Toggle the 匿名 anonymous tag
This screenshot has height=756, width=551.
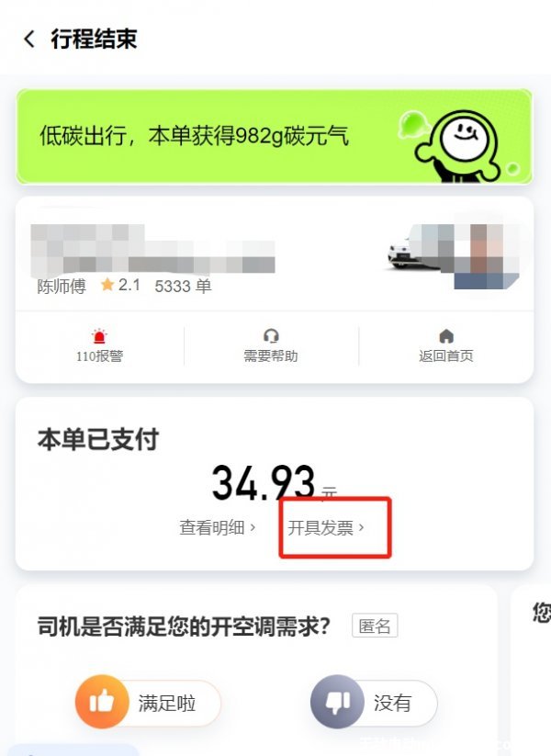click(375, 626)
